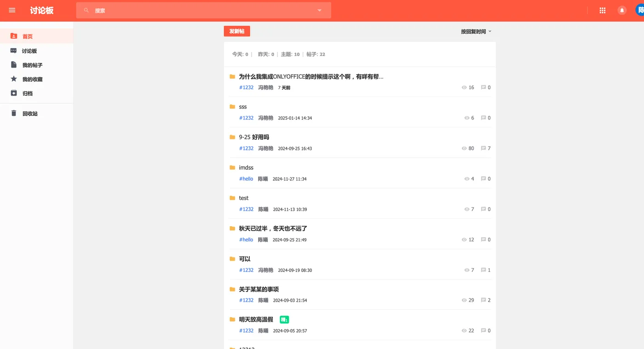Click the views eye icon for 9-25 好用吗
This screenshot has width=644, height=349.
[464, 149]
